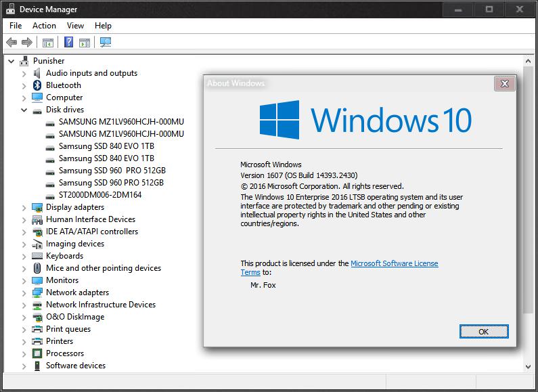Click Show/Hide Console Tree toolbar icon
This screenshot has width=538, height=392.
pyautogui.click(x=47, y=43)
